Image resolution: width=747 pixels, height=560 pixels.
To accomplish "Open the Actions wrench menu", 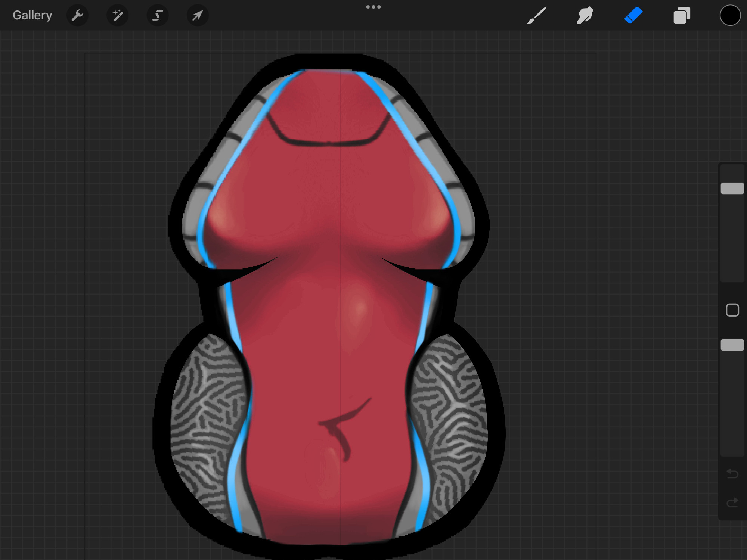I will [77, 15].
